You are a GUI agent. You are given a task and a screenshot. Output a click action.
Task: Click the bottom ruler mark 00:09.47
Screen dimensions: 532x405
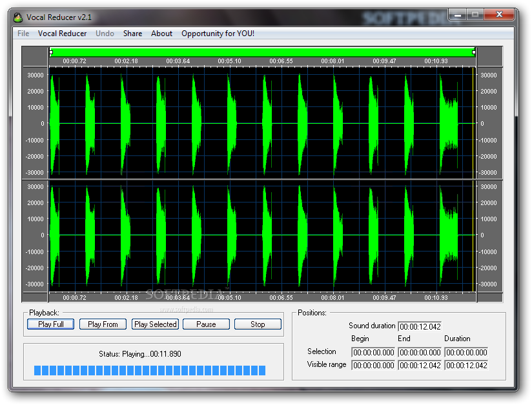[x=384, y=297]
